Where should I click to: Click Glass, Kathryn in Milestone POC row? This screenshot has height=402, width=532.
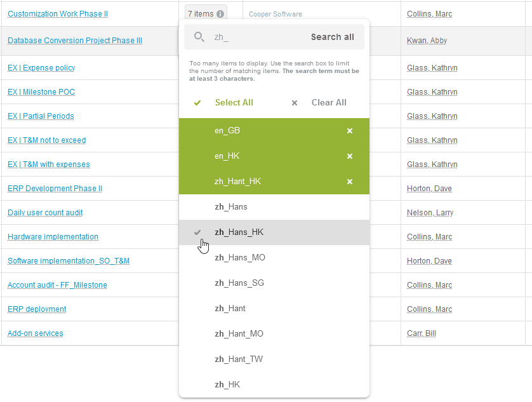coord(432,92)
